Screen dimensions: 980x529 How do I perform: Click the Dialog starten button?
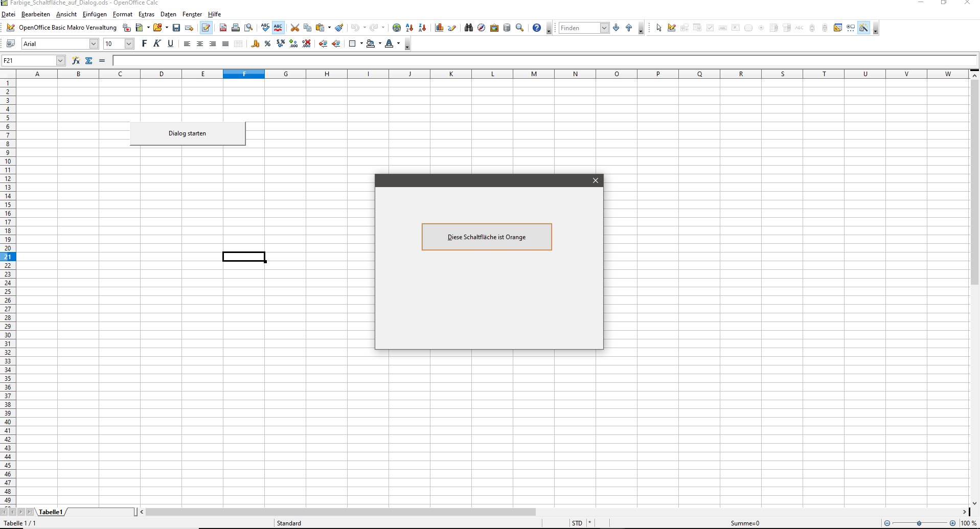[188, 133]
